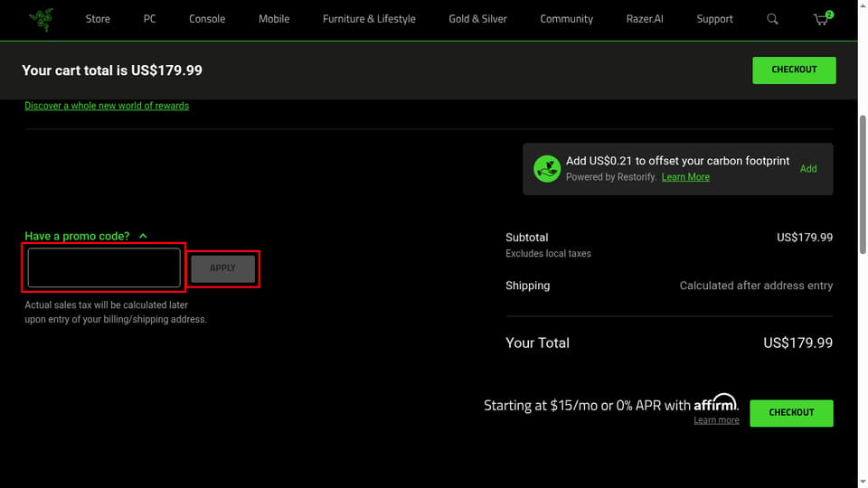Open Restorify Learn More link
868x488 pixels.
point(685,177)
